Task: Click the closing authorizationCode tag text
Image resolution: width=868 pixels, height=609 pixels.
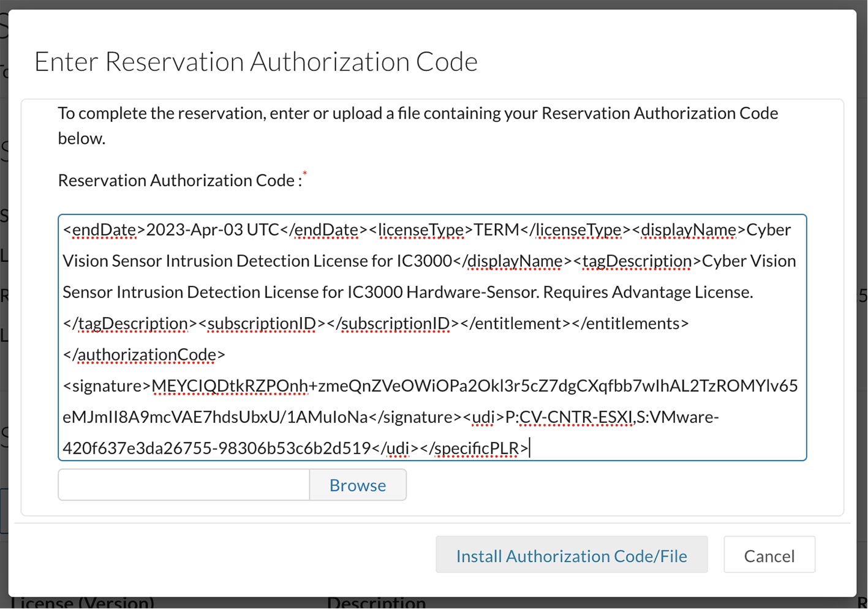Action: pos(144,355)
